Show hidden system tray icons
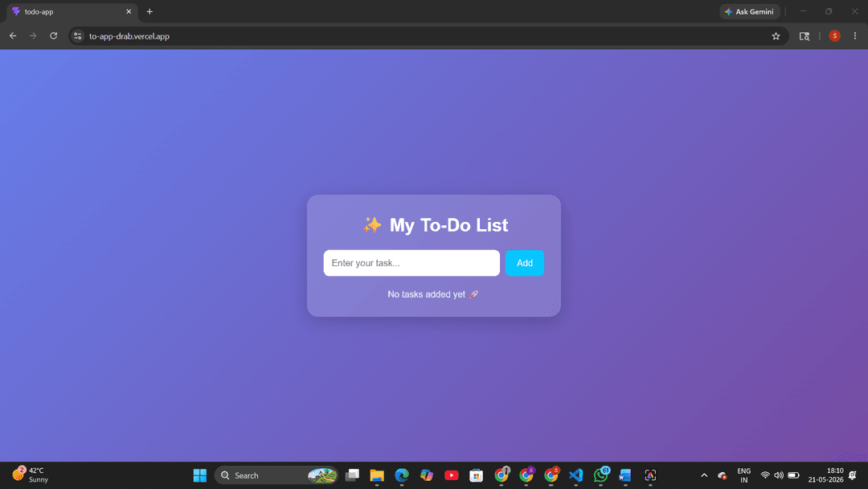Image resolution: width=868 pixels, height=489 pixels. click(x=704, y=475)
